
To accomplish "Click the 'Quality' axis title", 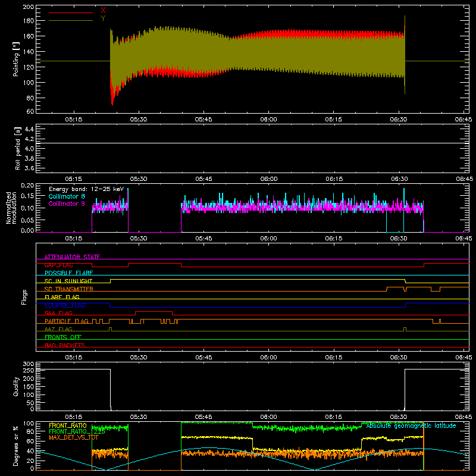I will point(16,386).
